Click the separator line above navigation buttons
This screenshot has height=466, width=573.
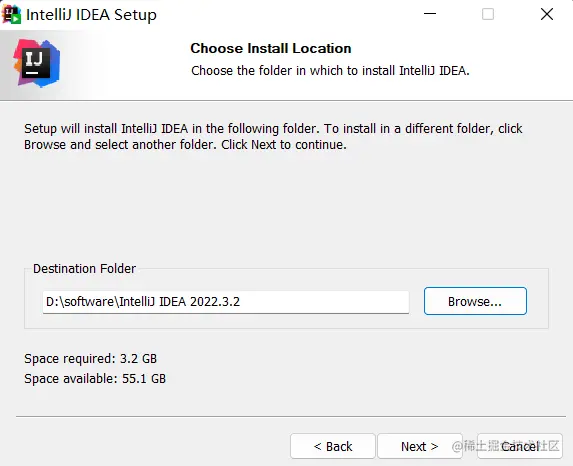(291, 416)
